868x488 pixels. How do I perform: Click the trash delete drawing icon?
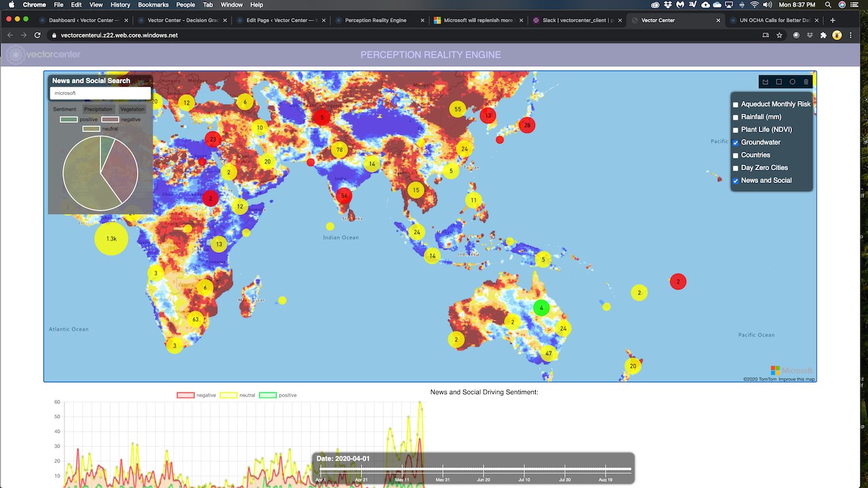pyautogui.click(x=806, y=82)
